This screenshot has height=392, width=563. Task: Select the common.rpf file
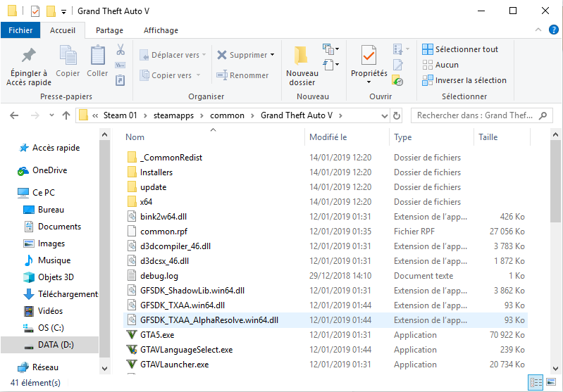coord(326,232)
